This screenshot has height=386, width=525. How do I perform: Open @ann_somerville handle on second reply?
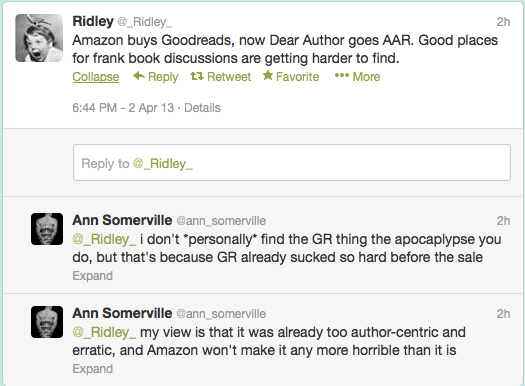pyautogui.click(x=221, y=314)
